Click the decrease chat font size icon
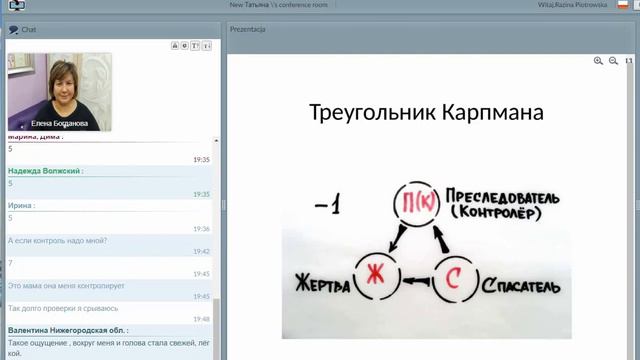The image size is (640, 360). [x=207, y=46]
